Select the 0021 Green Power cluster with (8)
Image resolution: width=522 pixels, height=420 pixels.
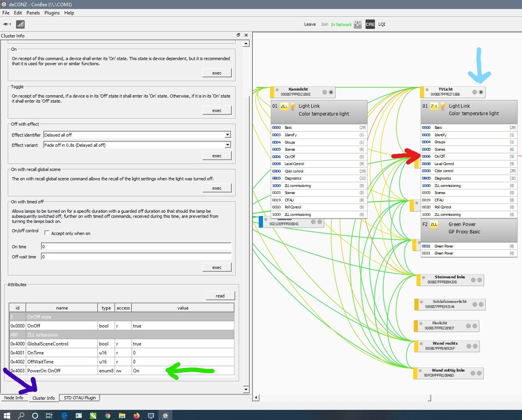tap(469, 246)
